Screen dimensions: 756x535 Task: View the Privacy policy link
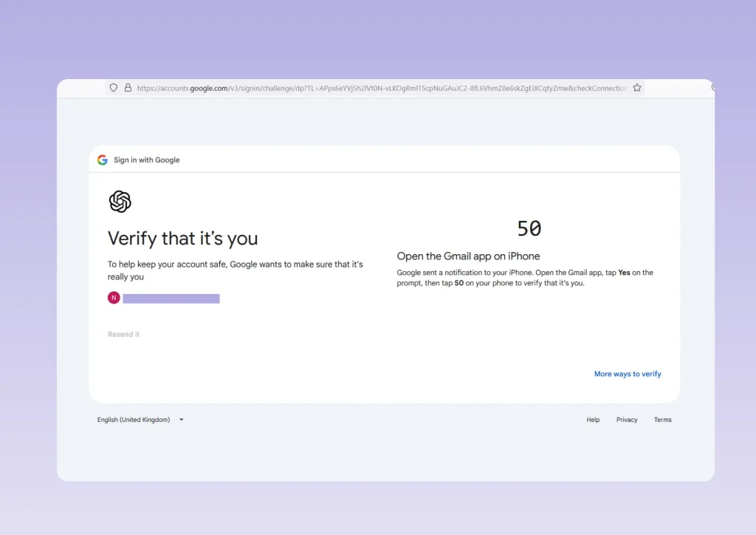627,420
